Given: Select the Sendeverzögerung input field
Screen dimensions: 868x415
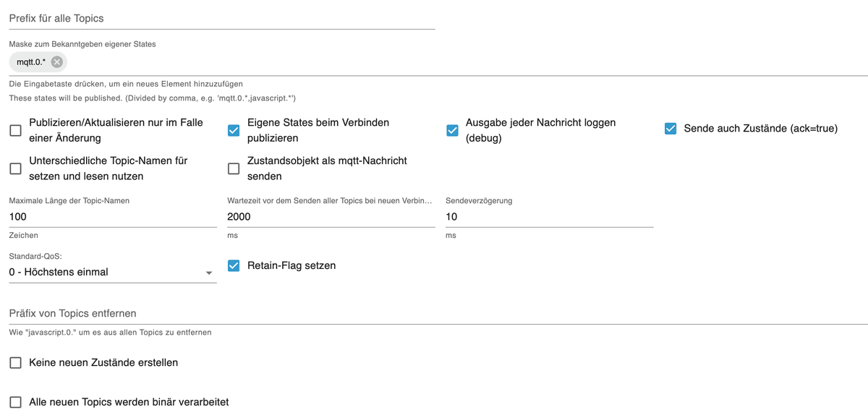Looking at the screenshot, I should [x=548, y=216].
